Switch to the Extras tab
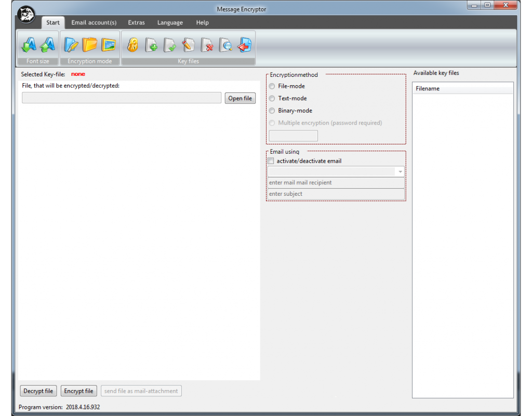This screenshot has width=532, height=416. [x=136, y=23]
